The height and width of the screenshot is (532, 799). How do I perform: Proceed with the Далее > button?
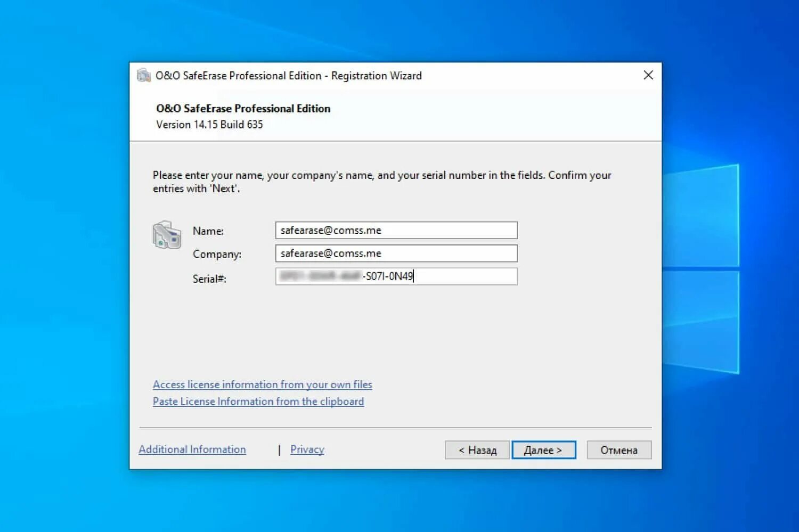tap(544, 450)
